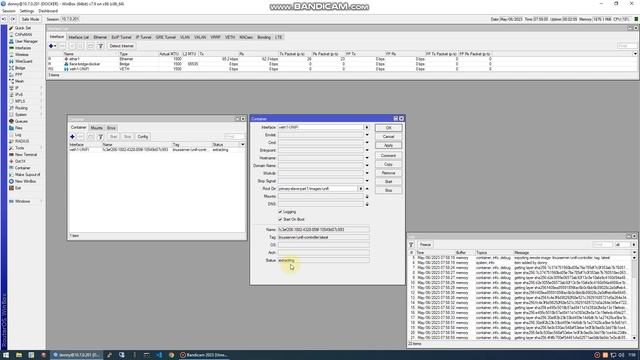Open RADIUS from the sidebar
The width and height of the screenshot is (640, 360).
[x=22, y=141]
